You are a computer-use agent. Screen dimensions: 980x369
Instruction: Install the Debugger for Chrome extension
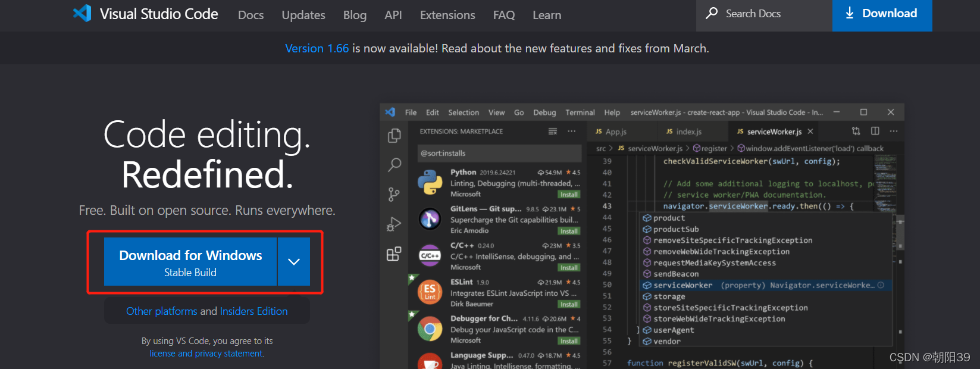pyautogui.click(x=569, y=341)
